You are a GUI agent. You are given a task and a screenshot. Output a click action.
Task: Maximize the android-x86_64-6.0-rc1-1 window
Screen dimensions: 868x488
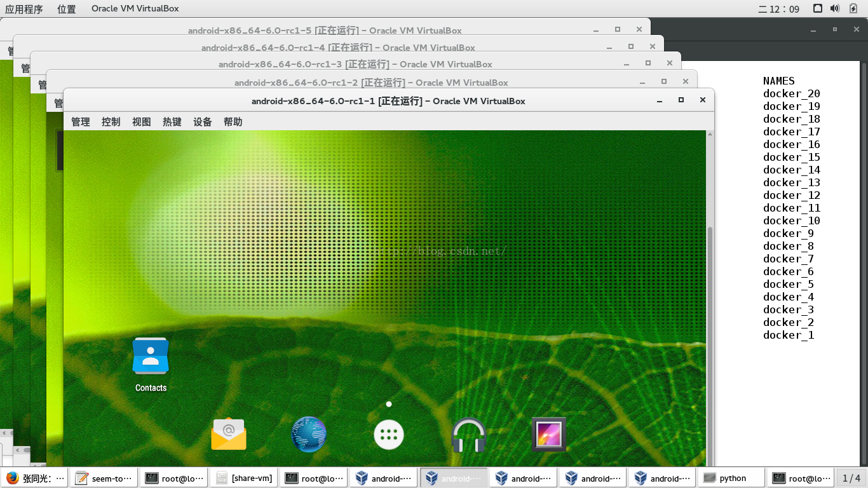point(681,100)
